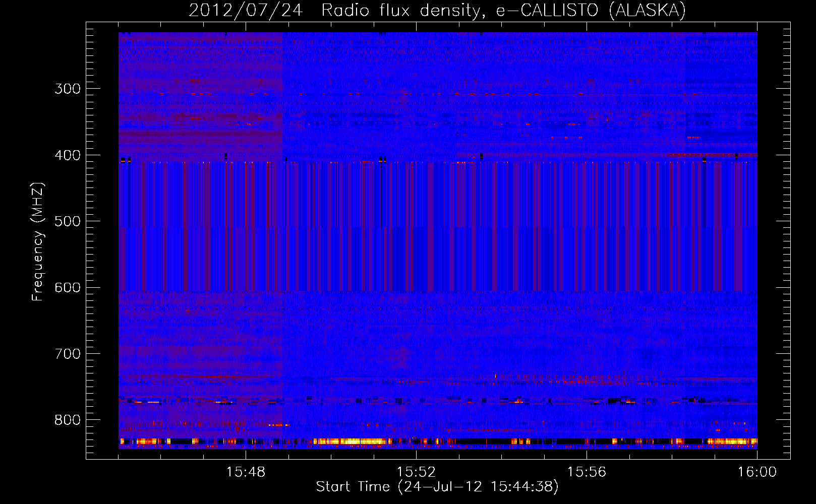Click the 15:56 time tick label
Screen dimensions: 816x504
(587, 472)
